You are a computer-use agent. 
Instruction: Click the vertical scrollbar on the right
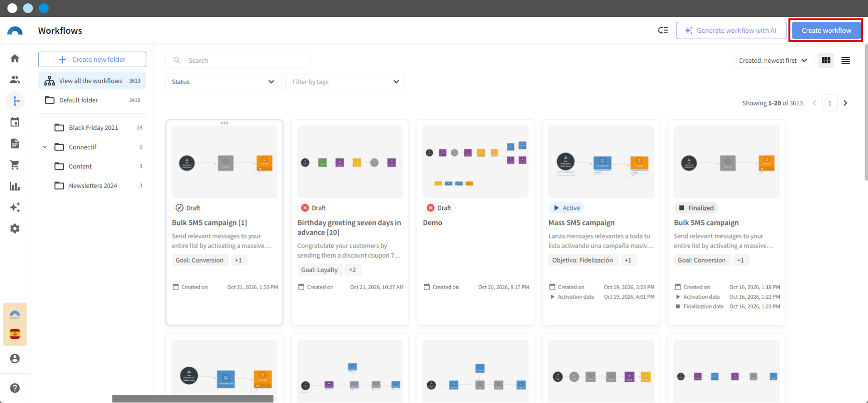[866, 112]
